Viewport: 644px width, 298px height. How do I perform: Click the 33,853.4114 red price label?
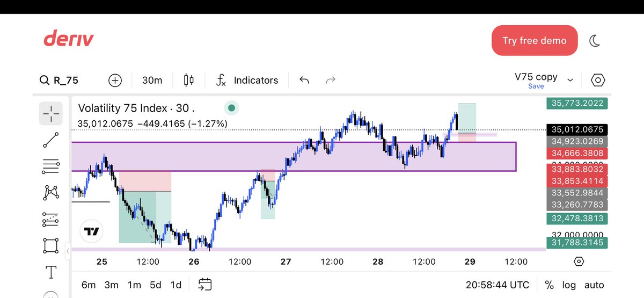(576, 181)
